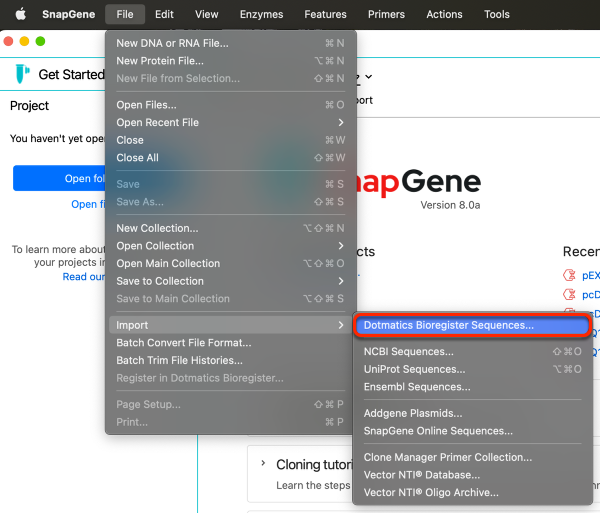Viewport: 600px width, 513px height.
Task: Open the Edit menu
Action: click(164, 14)
